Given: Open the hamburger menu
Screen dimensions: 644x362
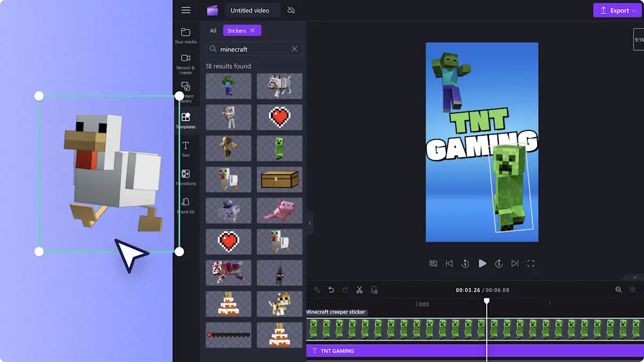Looking at the screenshot, I should 186,10.
